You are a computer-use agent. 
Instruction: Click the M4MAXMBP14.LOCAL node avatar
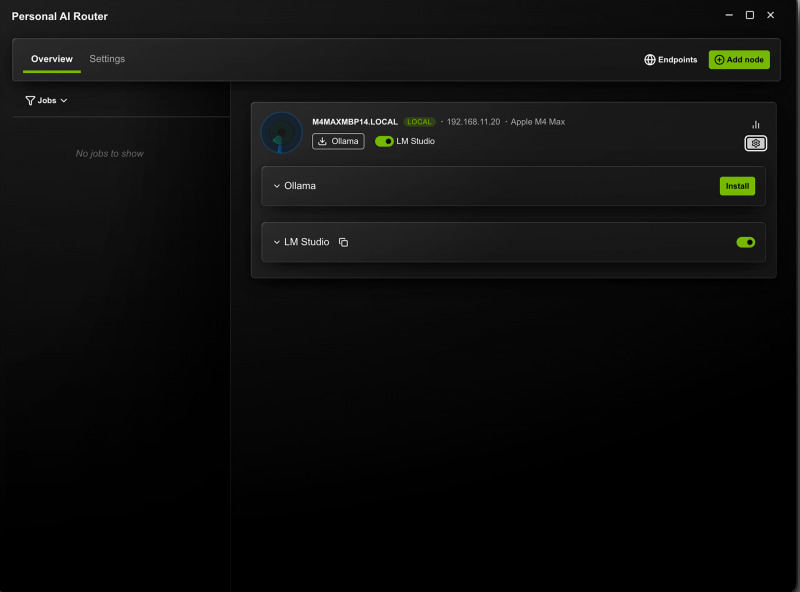click(x=282, y=132)
